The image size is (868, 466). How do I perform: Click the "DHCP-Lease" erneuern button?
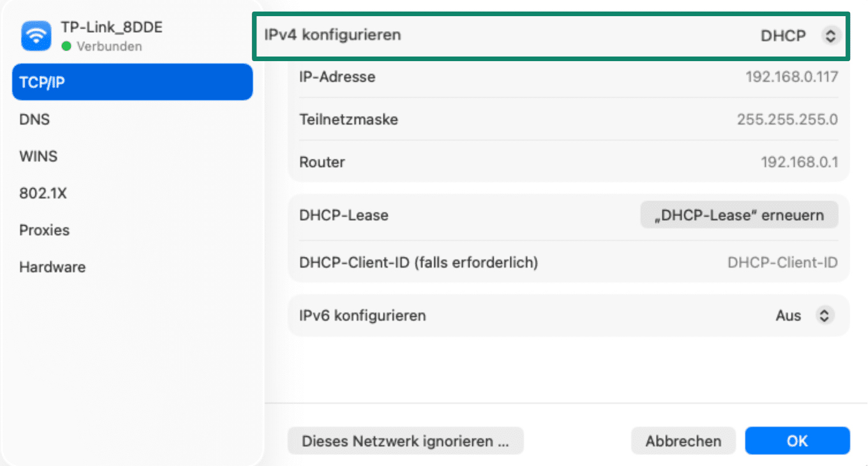[739, 215]
